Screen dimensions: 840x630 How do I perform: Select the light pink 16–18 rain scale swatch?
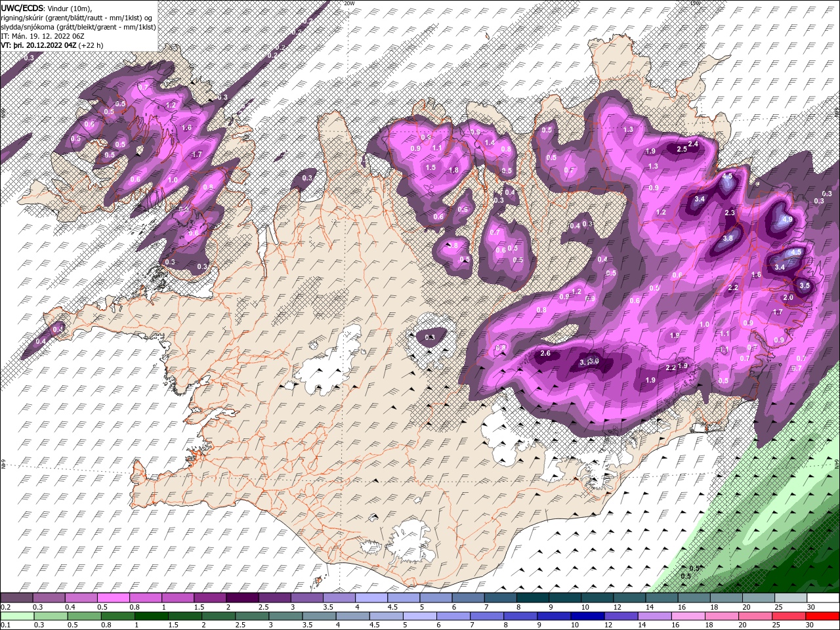pos(688,616)
